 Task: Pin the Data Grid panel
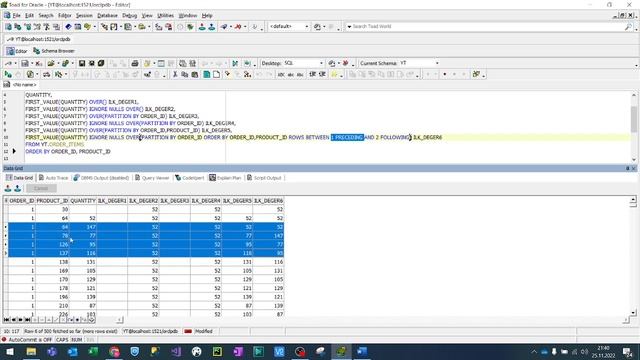pyautogui.click(x=627, y=168)
